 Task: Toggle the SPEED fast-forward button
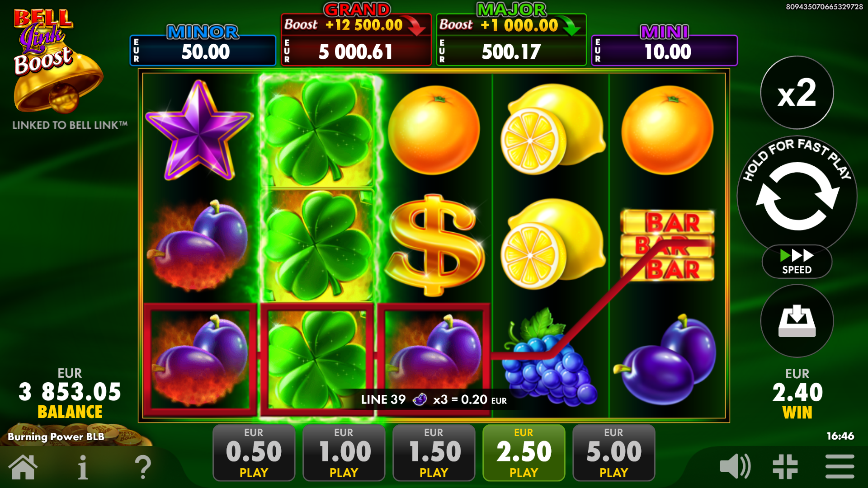point(797,262)
